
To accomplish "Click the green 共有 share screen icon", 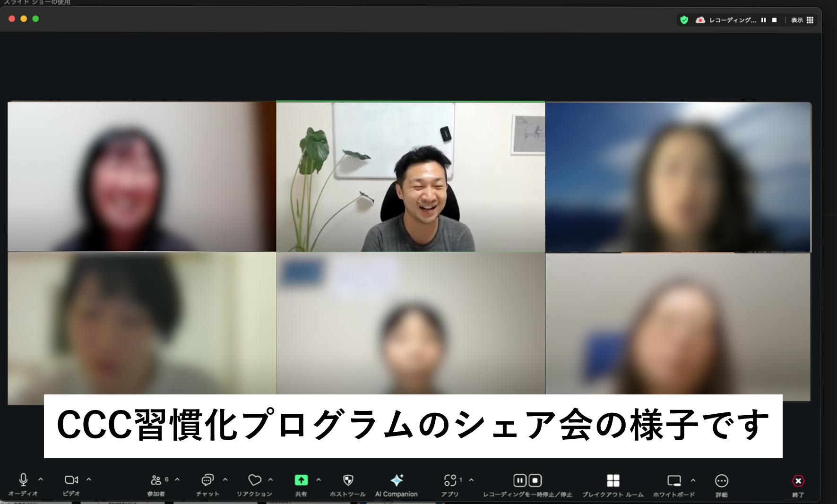I will pos(301,480).
